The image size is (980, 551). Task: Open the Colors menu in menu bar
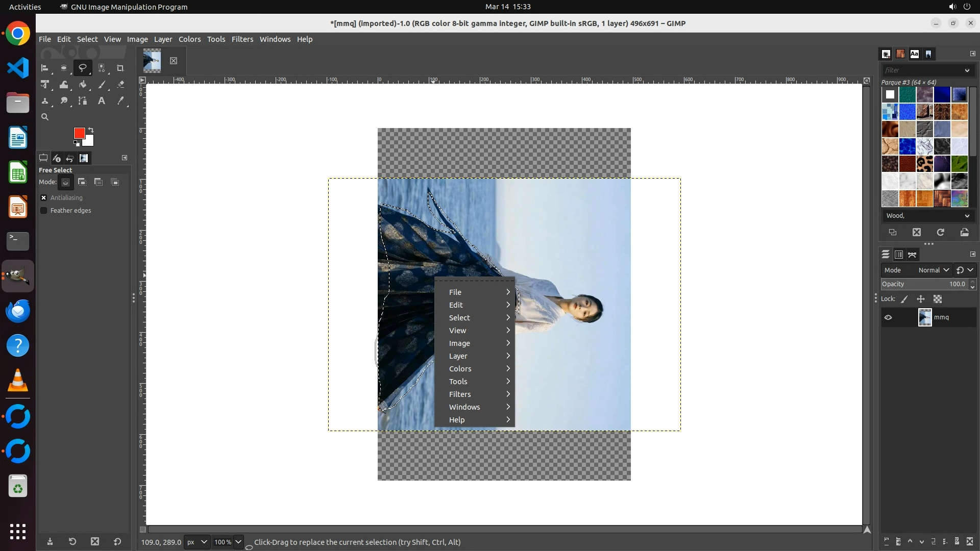[x=189, y=39]
